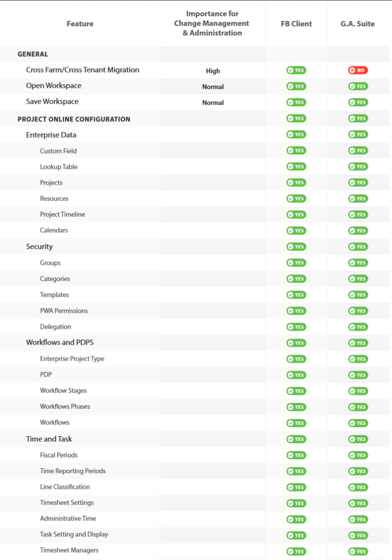
Task: Click the red NO badge for Cross Farm Migration
Action: (x=358, y=70)
